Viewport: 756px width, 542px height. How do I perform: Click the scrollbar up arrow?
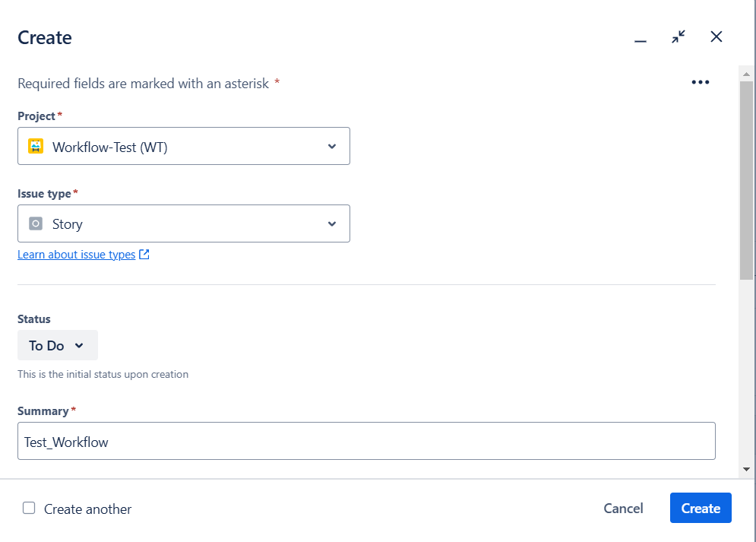pyautogui.click(x=746, y=74)
